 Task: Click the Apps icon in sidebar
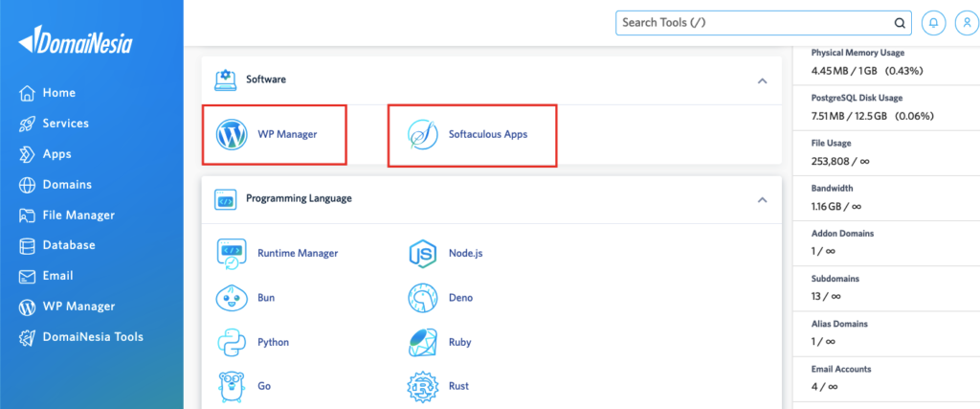[x=27, y=154]
